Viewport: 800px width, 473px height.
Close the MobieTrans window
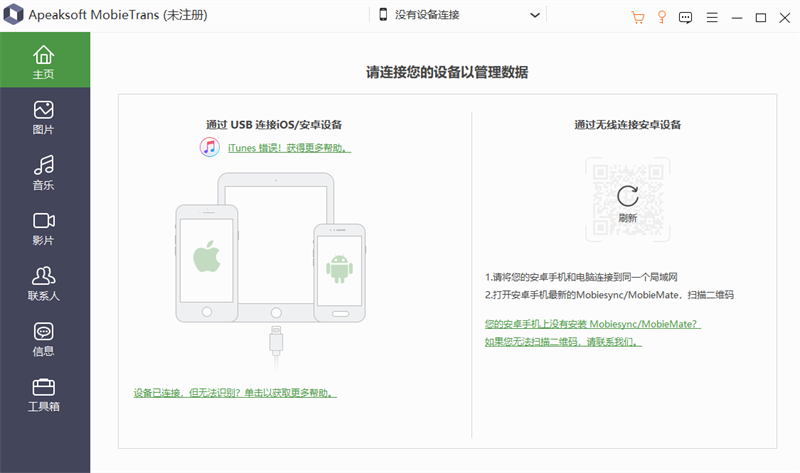785,18
